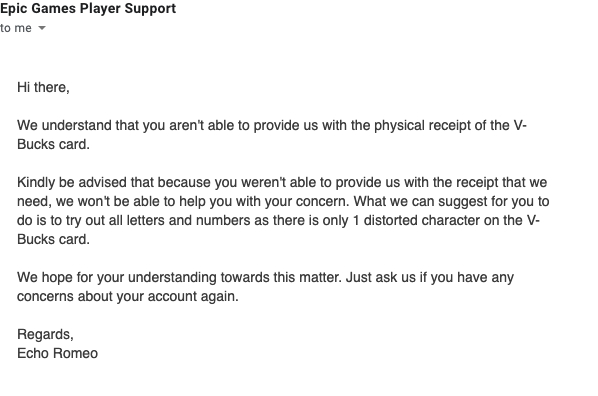Click "Bucks card." ending the first paragraph
The height and width of the screenshot is (396, 598).
(53, 144)
